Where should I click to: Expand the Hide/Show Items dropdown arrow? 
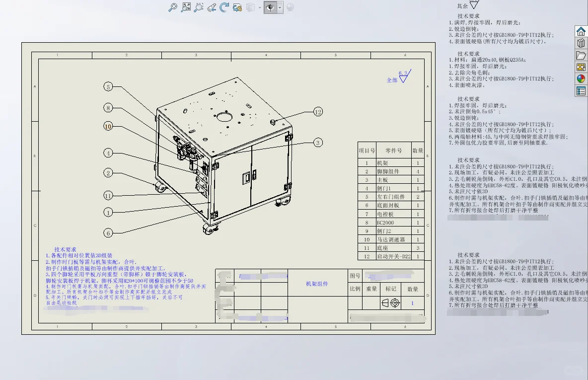[280, 7]
